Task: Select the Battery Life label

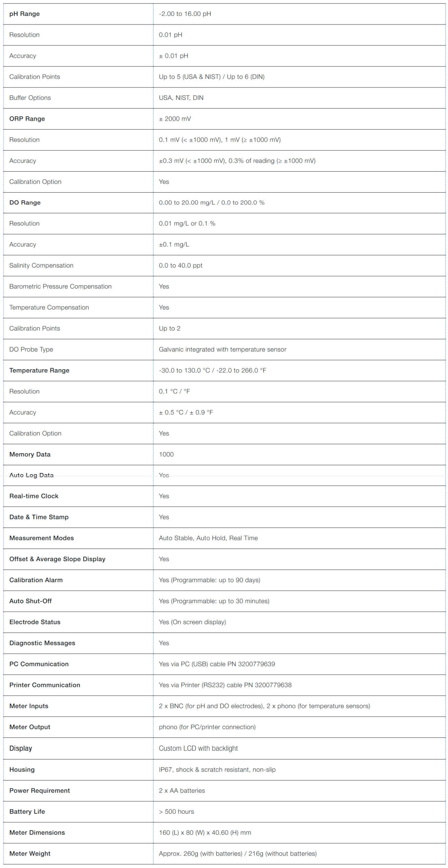Action: (x=27, y=812)
